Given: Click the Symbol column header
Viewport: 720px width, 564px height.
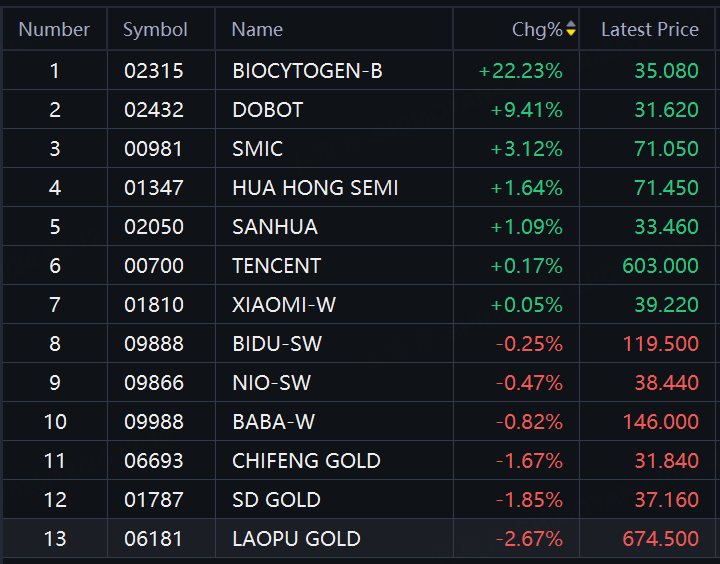Looking at the screenshot, I should [x=155, y=30].
